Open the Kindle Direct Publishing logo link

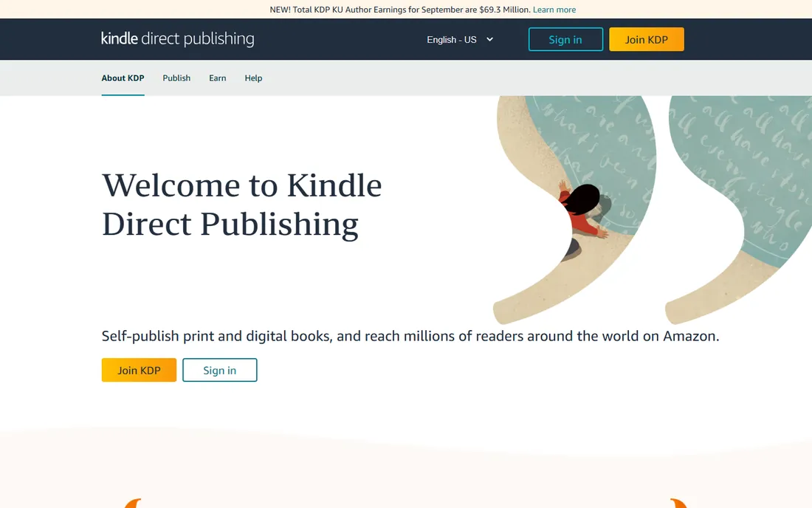point(178,39)
